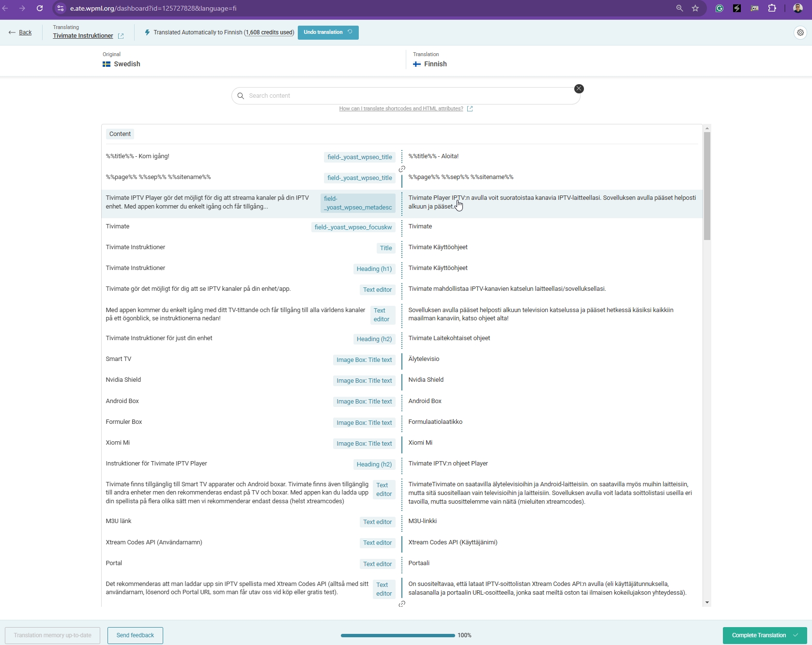Click the browser forward arrow
Image resolution: width=812 pixels, height=645 pixels.
[x=22, y=8]
